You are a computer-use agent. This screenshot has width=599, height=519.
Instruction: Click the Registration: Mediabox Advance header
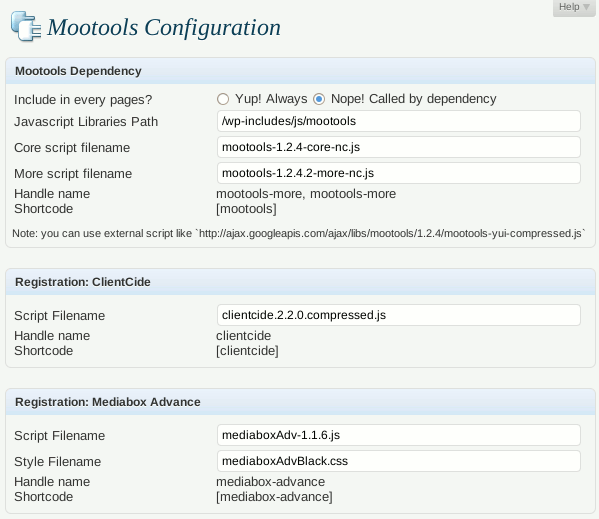click(x=300, y=402)
